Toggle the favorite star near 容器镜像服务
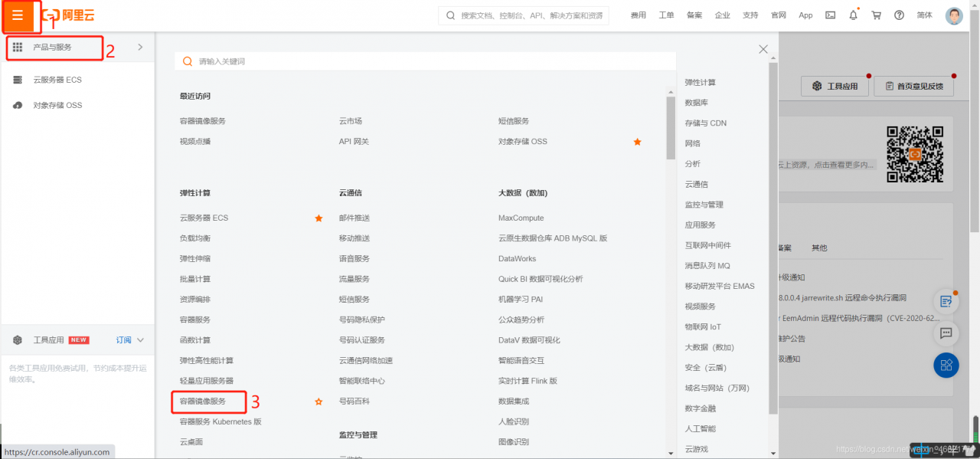This screenshot has width=980, height=459. [318, 400]
